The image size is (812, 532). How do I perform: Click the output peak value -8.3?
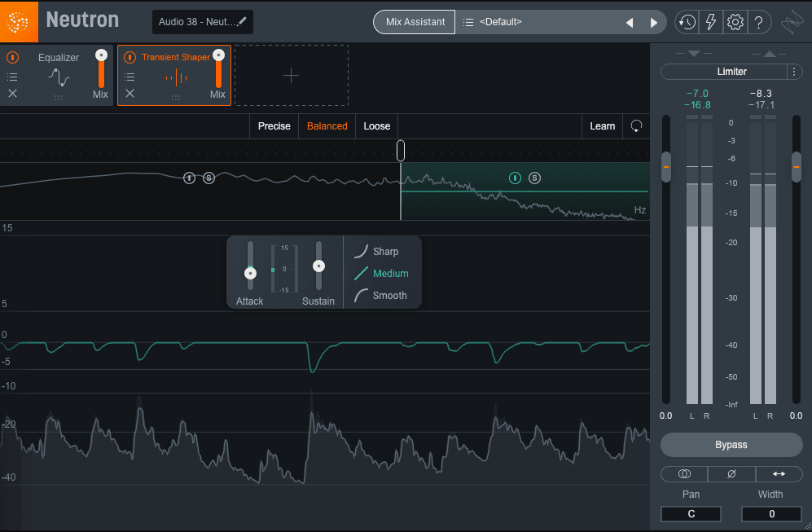[761, 93]
